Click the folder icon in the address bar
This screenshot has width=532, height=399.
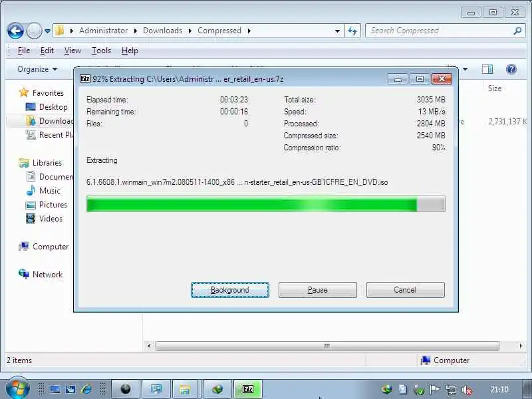pyautogui.click(x=60, y=31)
